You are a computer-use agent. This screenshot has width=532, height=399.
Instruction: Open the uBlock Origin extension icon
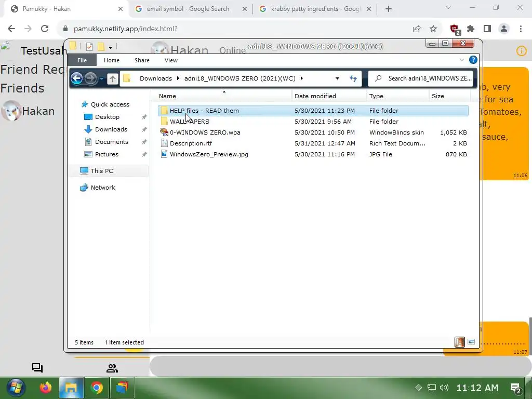(455, 29)
